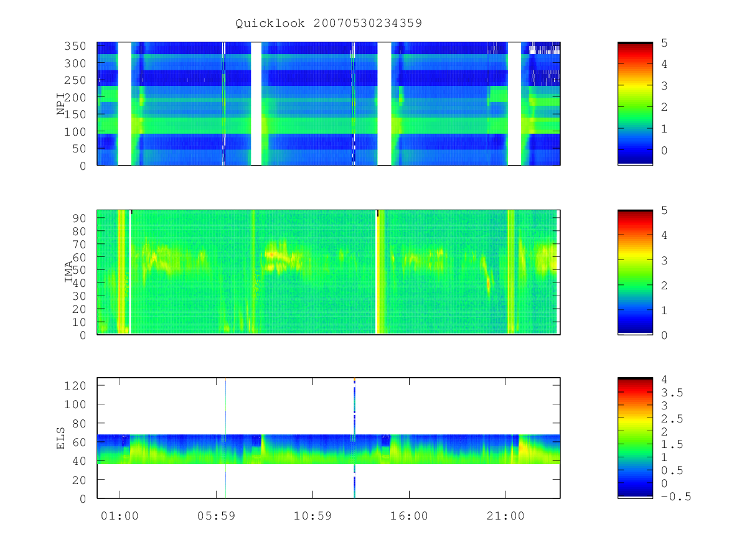Select the 21:00 time axis label

tap(505, 516)
